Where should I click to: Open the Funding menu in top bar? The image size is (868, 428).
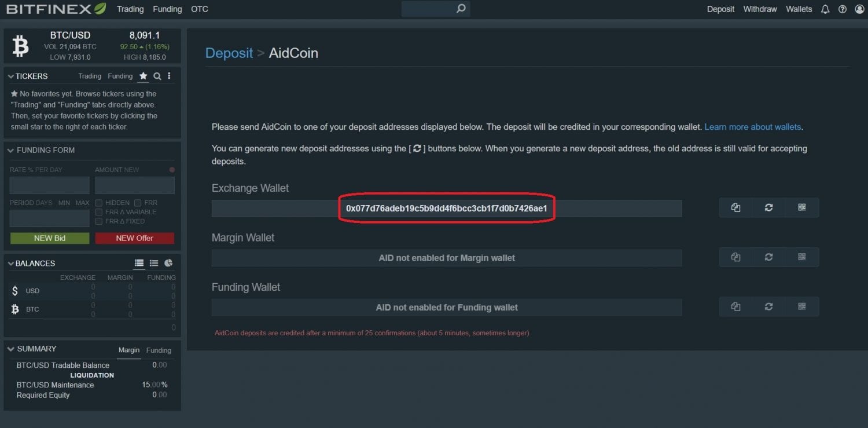tap(167, 9)
